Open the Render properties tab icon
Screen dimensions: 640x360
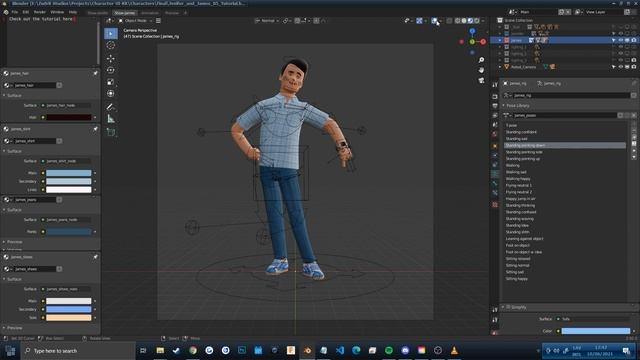[x=495, y=97]
